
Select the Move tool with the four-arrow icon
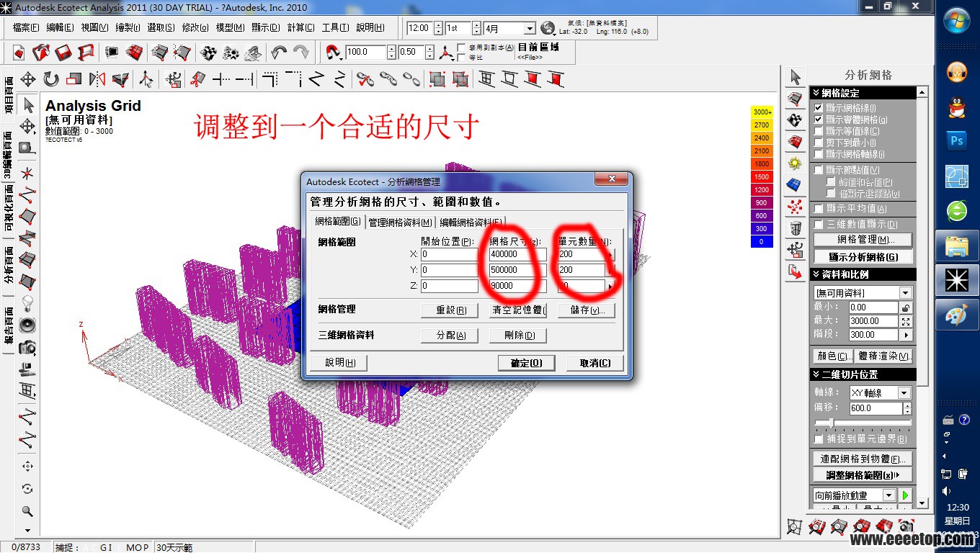click(x=28, y=79)
